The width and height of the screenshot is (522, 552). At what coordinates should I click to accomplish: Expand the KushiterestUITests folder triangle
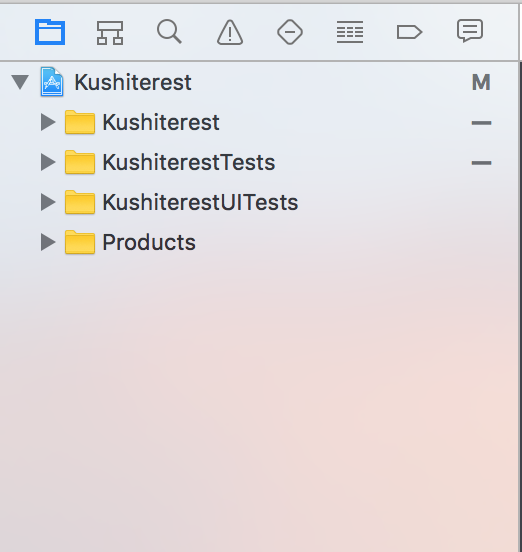(48, 202)
